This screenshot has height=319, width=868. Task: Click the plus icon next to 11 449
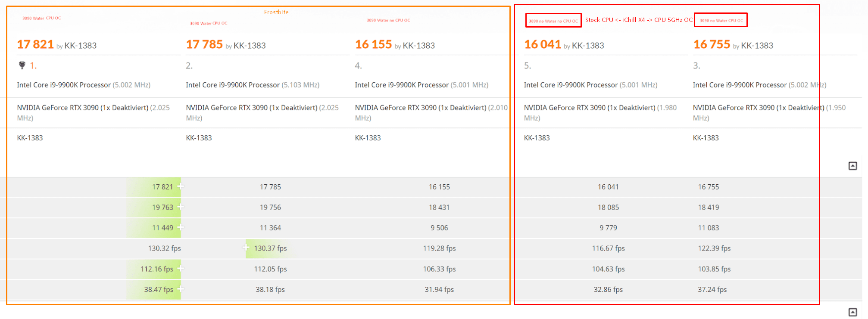pos(181,227)
